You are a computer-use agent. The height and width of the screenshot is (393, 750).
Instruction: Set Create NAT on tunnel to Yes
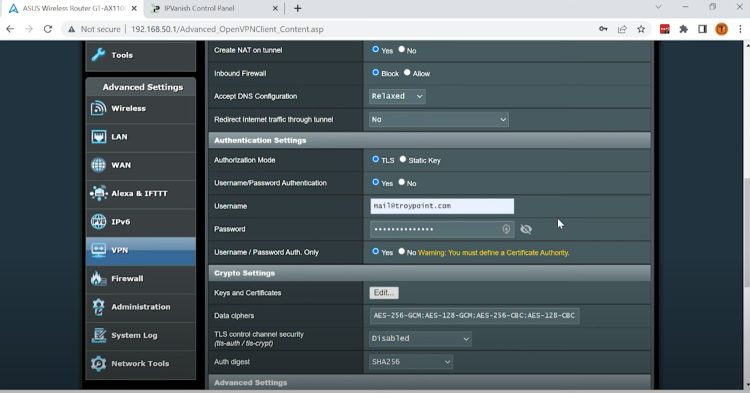pos(375,49)
